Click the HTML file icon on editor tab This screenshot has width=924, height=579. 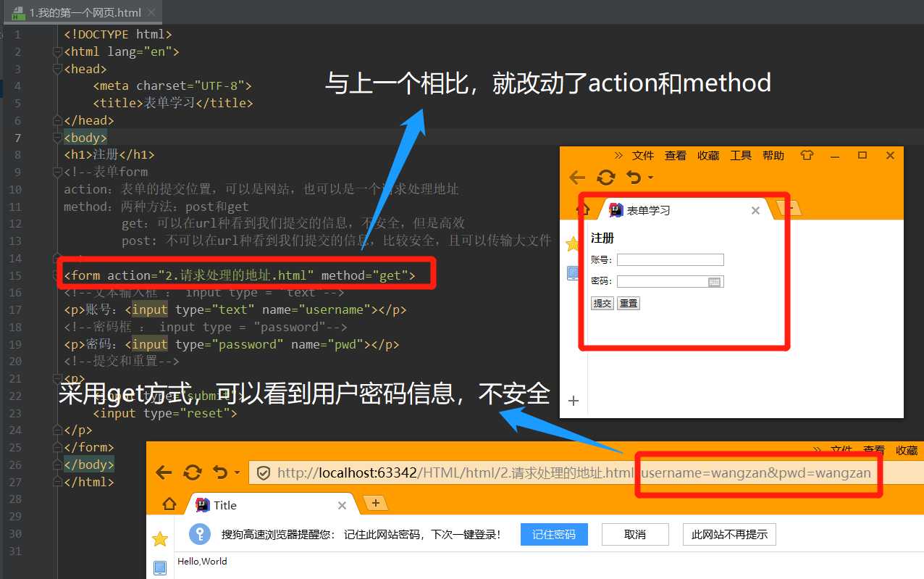(18, 13)
